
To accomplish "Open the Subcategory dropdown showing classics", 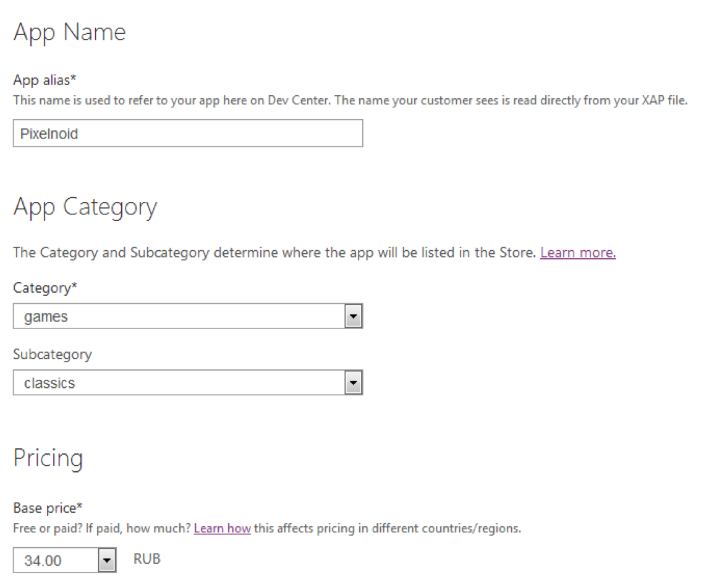I will coord(179,383).
